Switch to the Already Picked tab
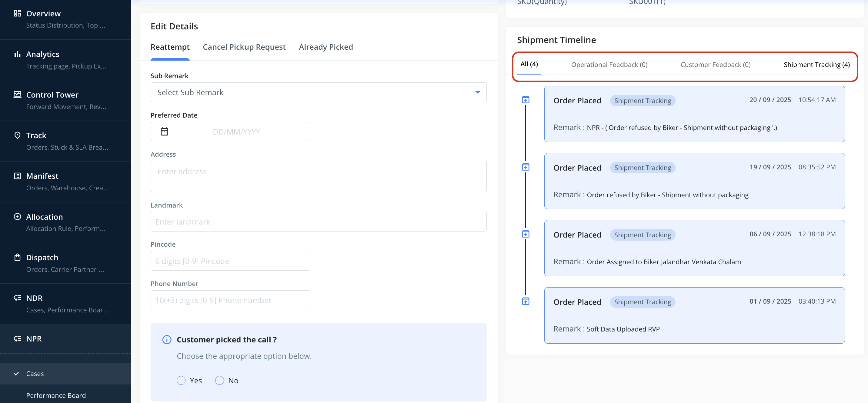The height and width of the screenshot is (403, 868). click(326, 47)
